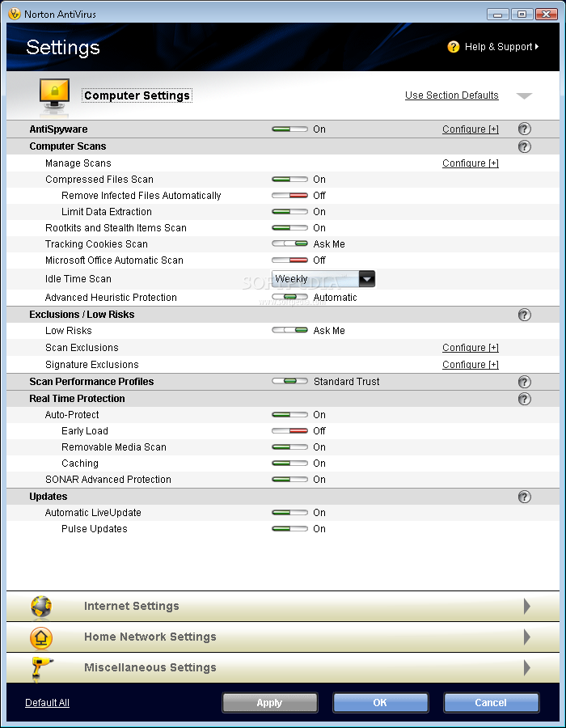Click the Miscellaneous Settings drill icon
The image size is (566, 728).
(x=42, y=669)
